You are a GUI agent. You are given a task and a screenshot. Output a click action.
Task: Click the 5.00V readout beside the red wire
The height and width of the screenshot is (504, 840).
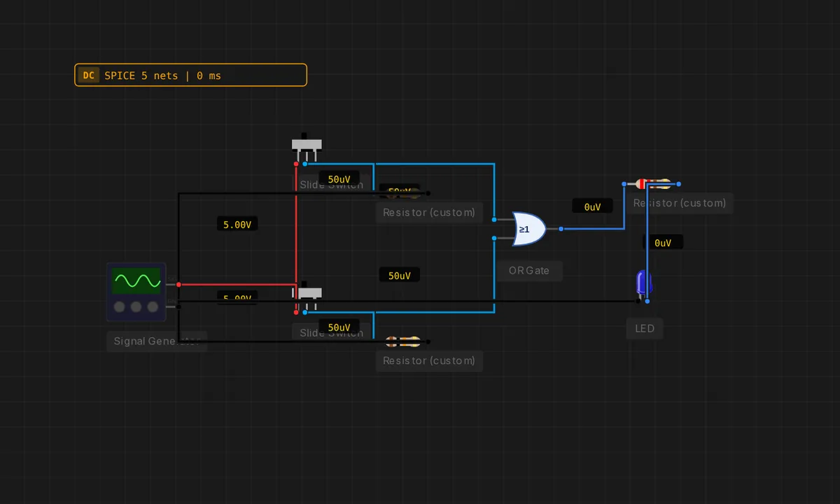click(x=237, y=224)
